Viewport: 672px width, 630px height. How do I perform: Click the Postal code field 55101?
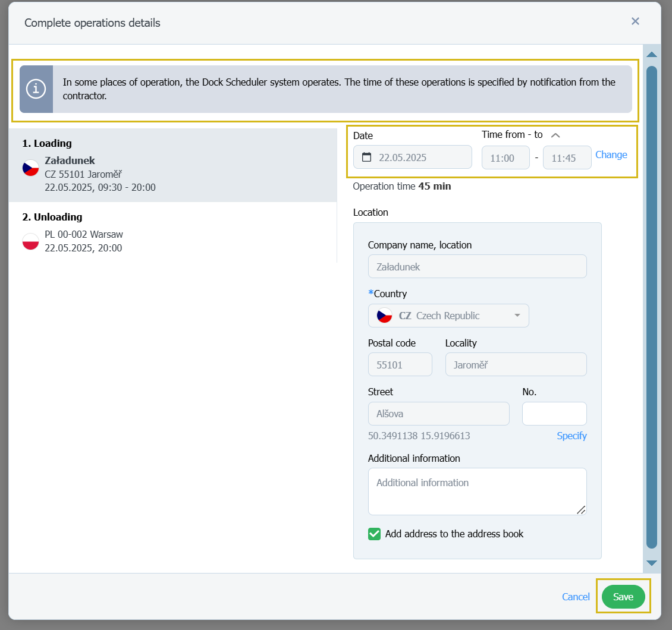point(400,364)
